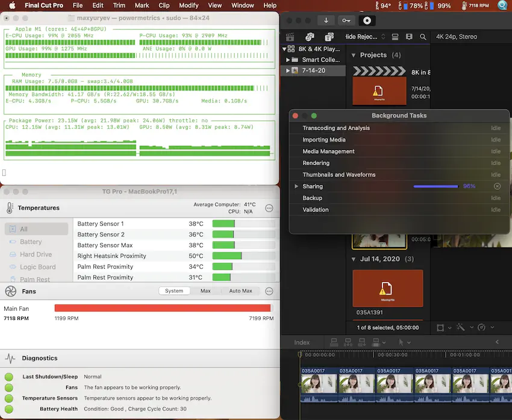The width and height of the screenshot is (512, 420).
Task: Open the Trim menu
Action: point(119,5)
